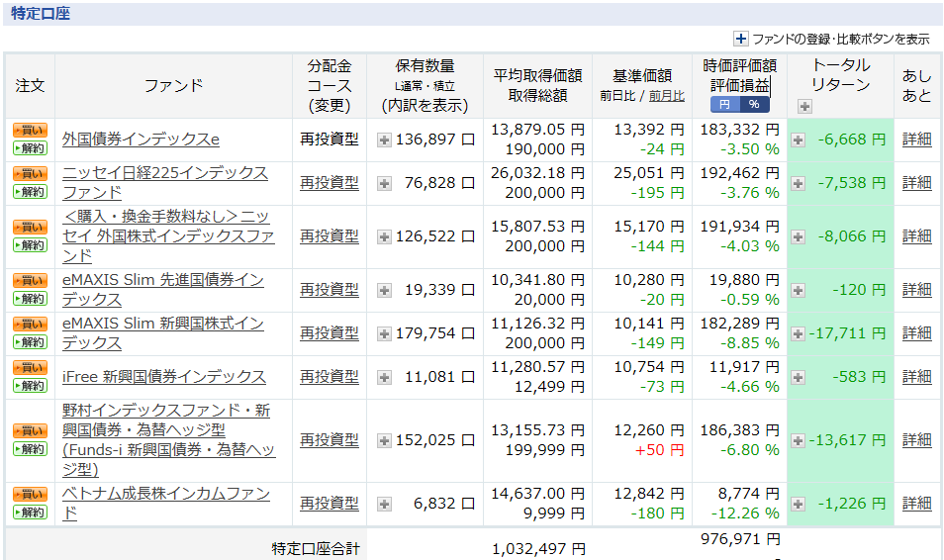Expand total return details for -6,668 円
The width and height of the screenshot is (944, 560).
pyautogui.click(x=798, y=140)
